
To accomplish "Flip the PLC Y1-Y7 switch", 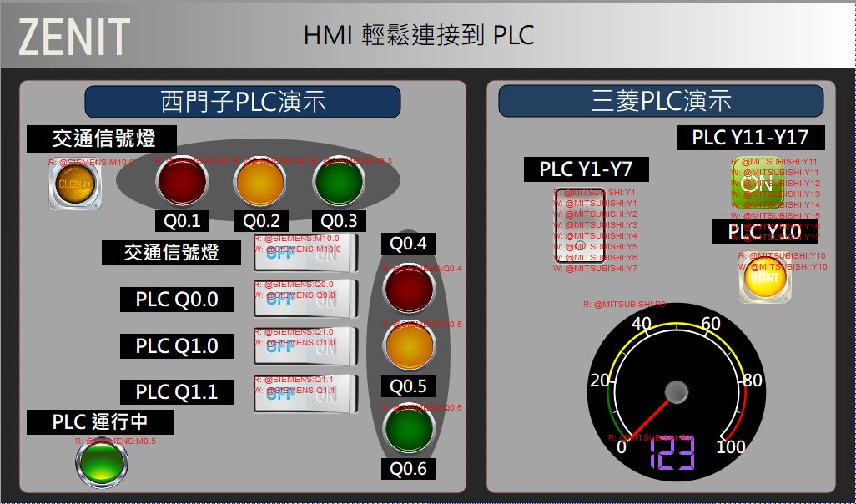I will (x=580, y=225).
